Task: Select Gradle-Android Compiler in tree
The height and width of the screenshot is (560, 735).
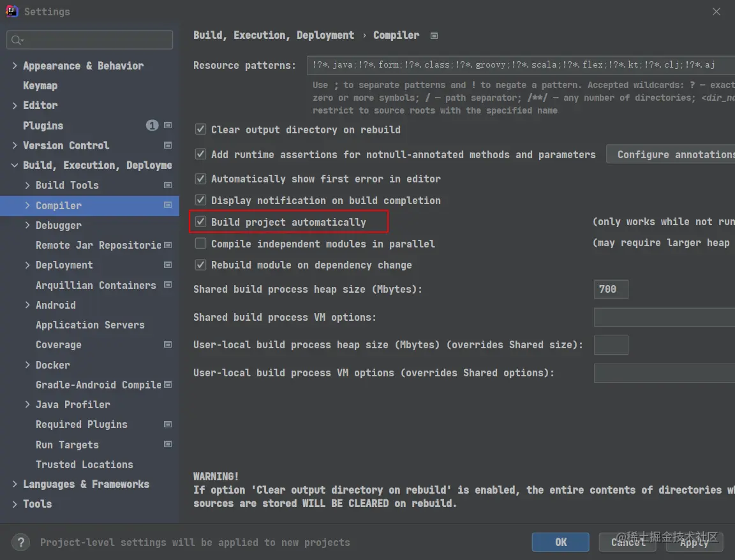Action: (98, 385)
